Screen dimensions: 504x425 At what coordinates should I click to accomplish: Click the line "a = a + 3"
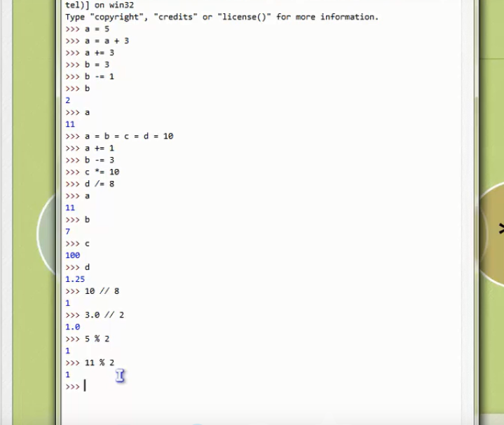coord(107,41)
